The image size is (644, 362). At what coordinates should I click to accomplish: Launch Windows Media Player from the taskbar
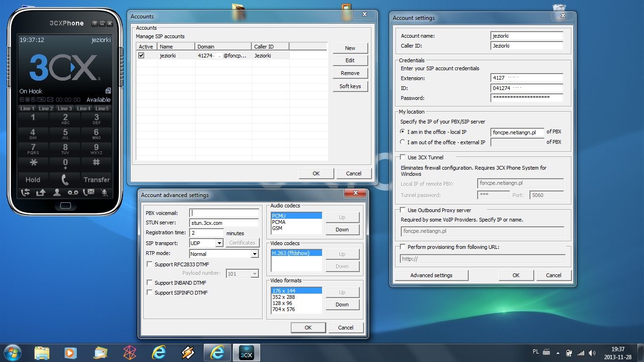coord(70,353)
